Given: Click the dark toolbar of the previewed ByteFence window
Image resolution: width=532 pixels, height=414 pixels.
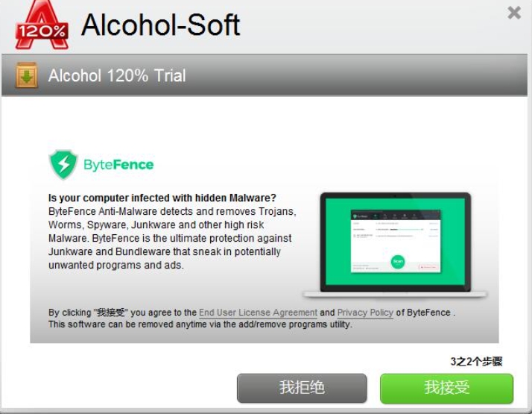Looking at the screenshot, I should point(396,216).
